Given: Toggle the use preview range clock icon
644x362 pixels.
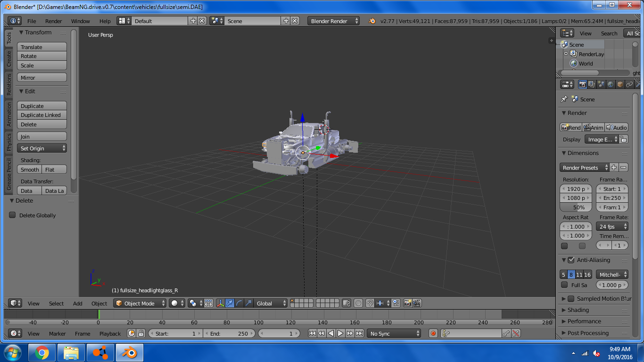Looking at the screenshot, I should (x=132, y=333).
